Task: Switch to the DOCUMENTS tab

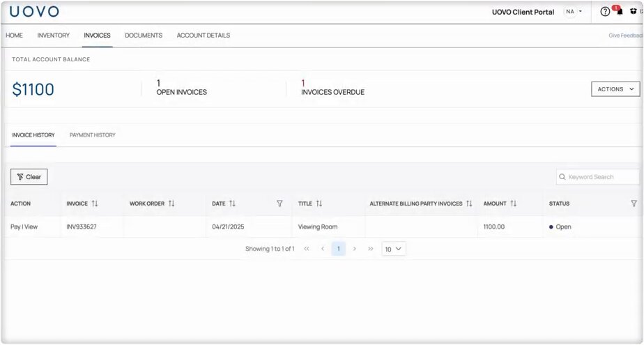Action: coord(144,36)
